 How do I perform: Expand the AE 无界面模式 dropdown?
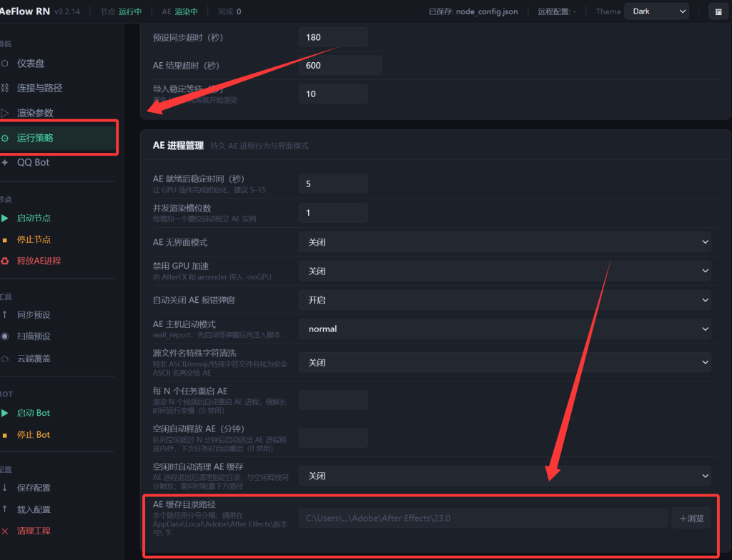(505, 242)
